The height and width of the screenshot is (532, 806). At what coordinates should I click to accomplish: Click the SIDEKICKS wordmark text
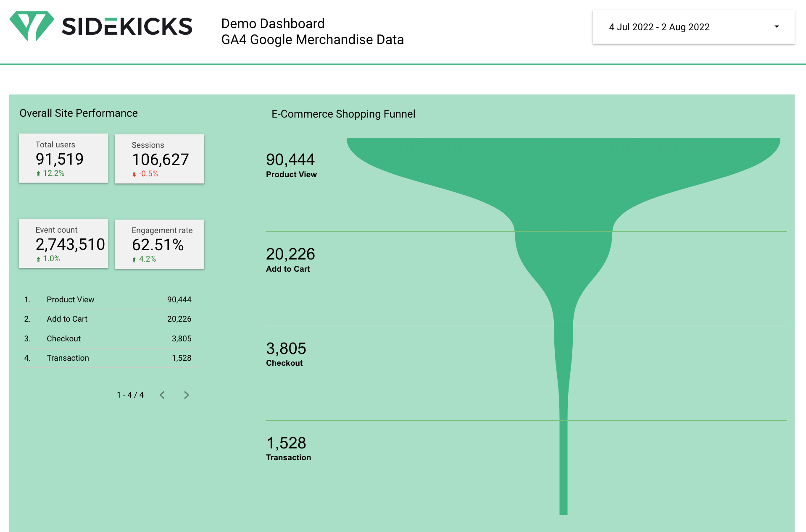pos(127,27)
